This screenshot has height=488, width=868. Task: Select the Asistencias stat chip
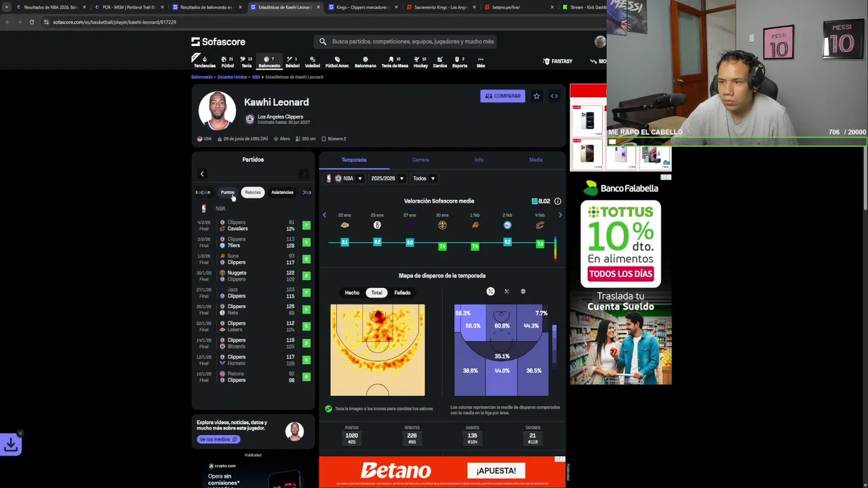[282, 192]
